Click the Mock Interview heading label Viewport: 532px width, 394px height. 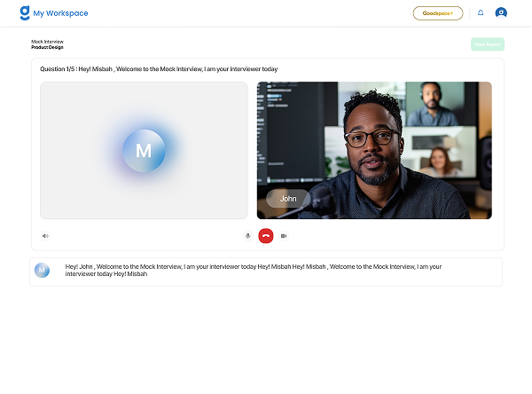click(x=47, y=42)
